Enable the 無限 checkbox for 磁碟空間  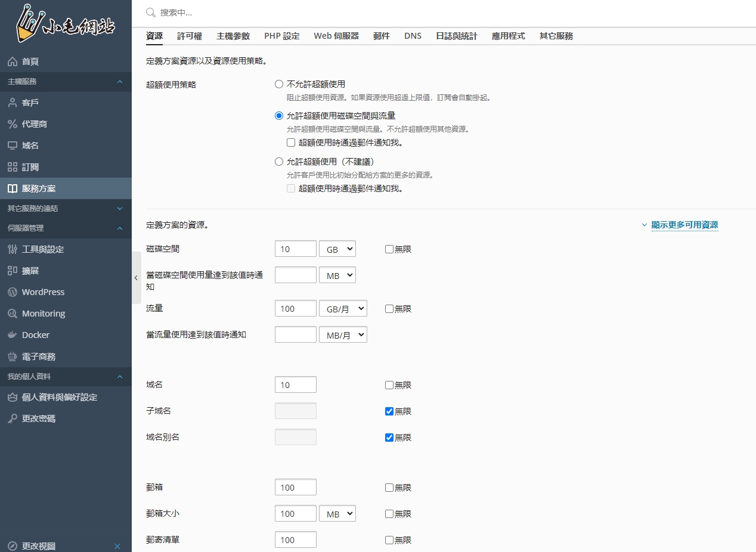389,249
